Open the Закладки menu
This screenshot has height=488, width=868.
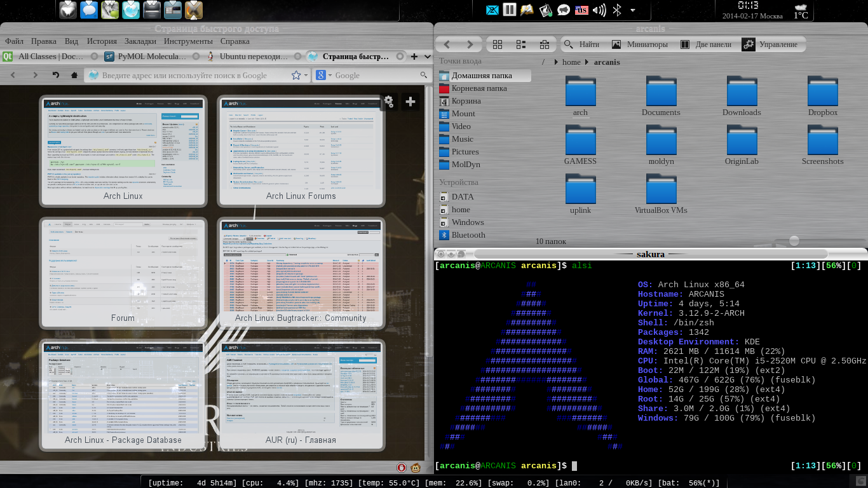point(140,41)
